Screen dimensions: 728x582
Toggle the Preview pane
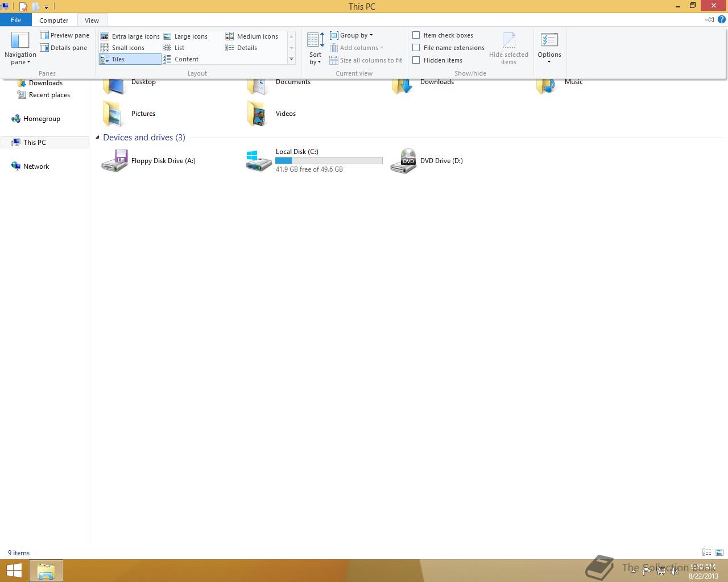(x=64, y=35)
